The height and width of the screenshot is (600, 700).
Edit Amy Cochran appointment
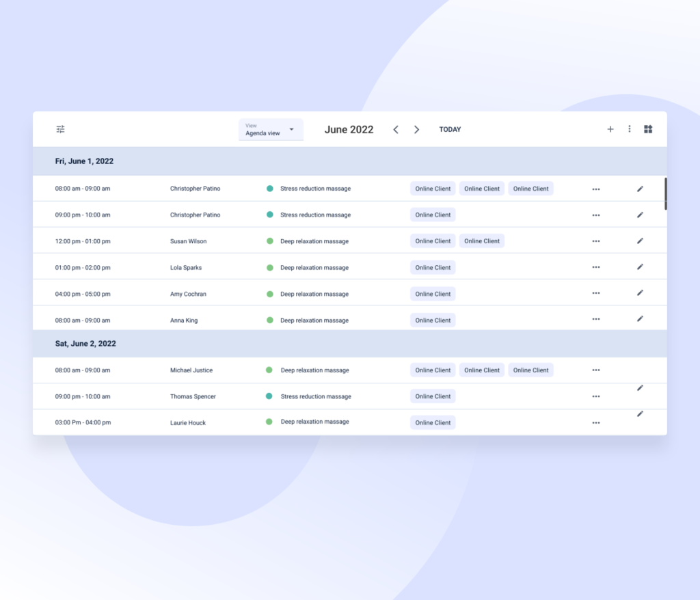[640, 292]
